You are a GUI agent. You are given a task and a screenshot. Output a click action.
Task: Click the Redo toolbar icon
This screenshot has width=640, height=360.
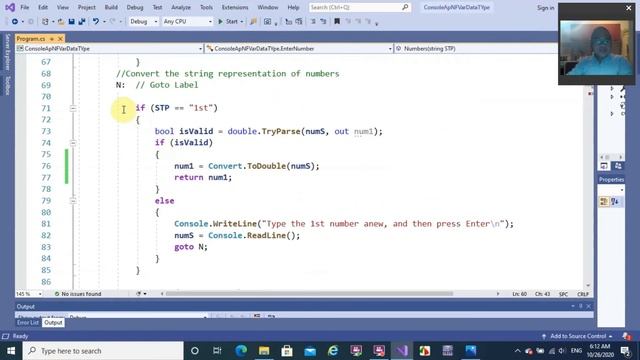point(113,22)
